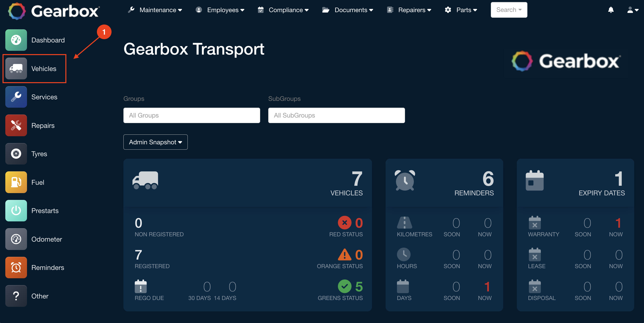
Task: Click the 7 Registered count
Action: coord(138,255)
